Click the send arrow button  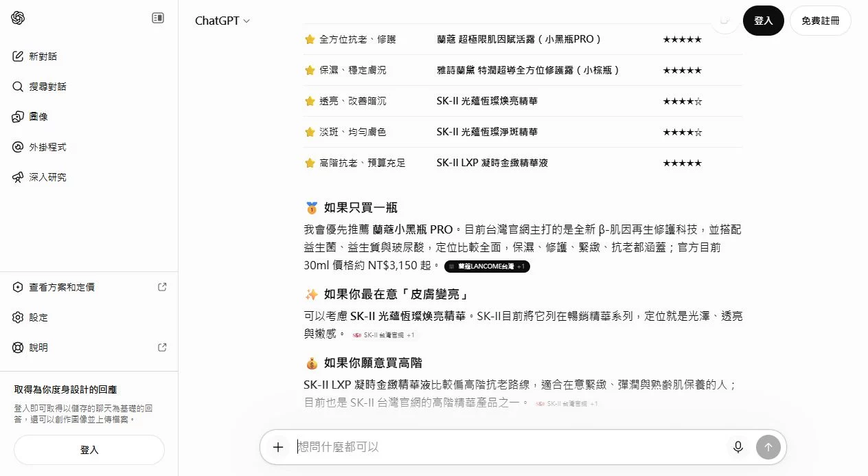point(768,447)
